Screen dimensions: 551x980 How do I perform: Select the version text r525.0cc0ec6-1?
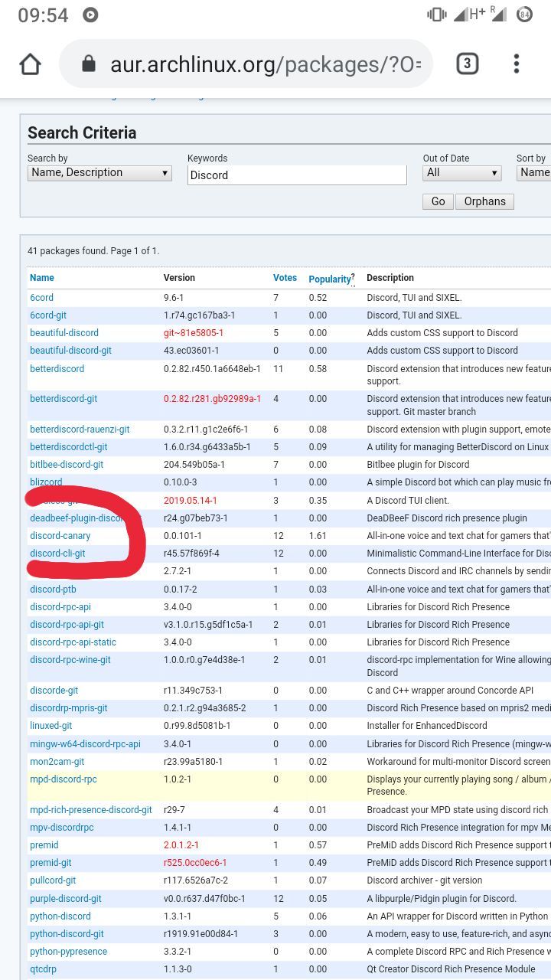tap(195, 863)
